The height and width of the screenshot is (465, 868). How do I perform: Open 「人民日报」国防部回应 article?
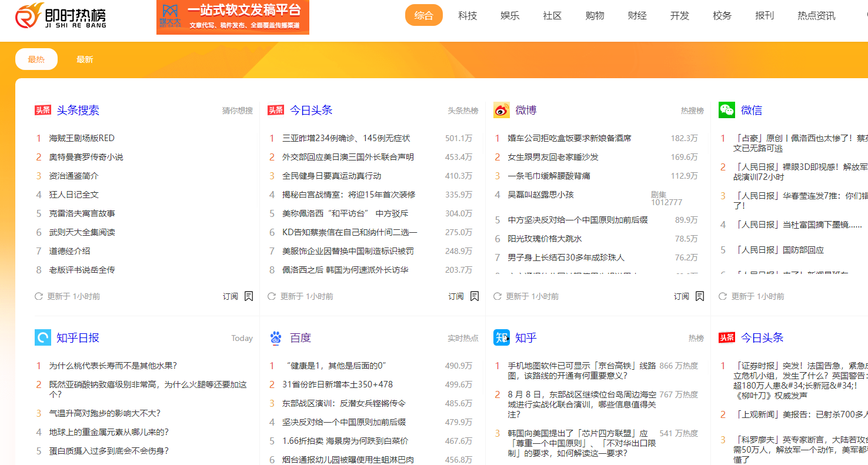pos(779,250)
